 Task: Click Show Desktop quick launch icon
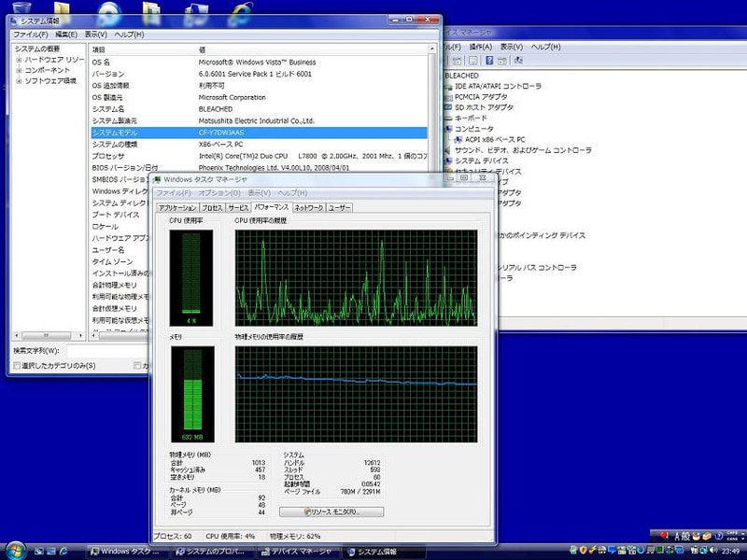[39, 552]
